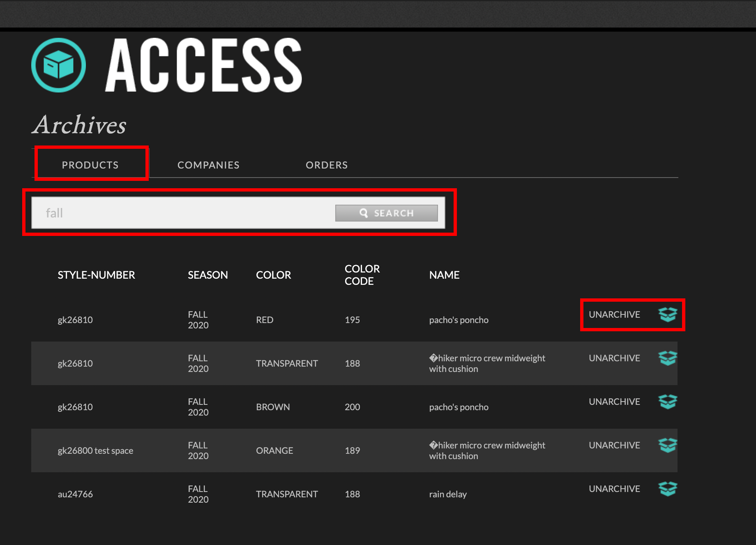756x545 pixels.
Task: Click the Archives page heading
Action: click(x=79, y=125)
